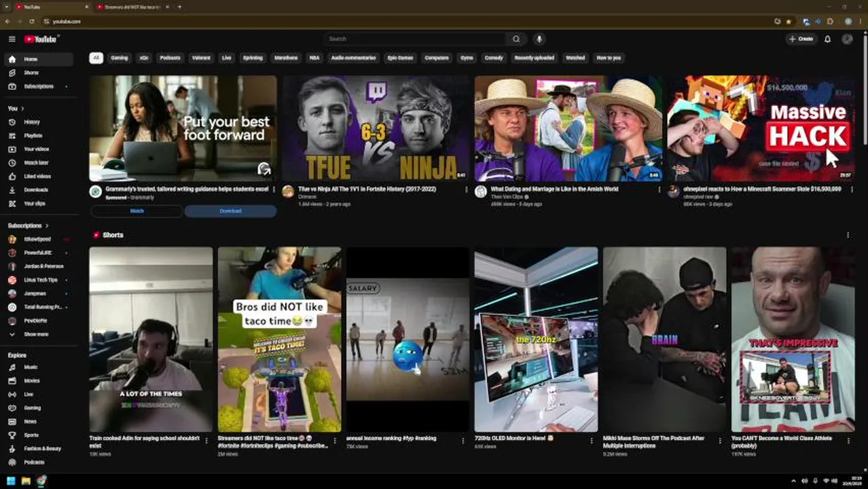Expand the You section chevron
The width and height of the screenshot is (868, 489).
click(x=22, y=109)
